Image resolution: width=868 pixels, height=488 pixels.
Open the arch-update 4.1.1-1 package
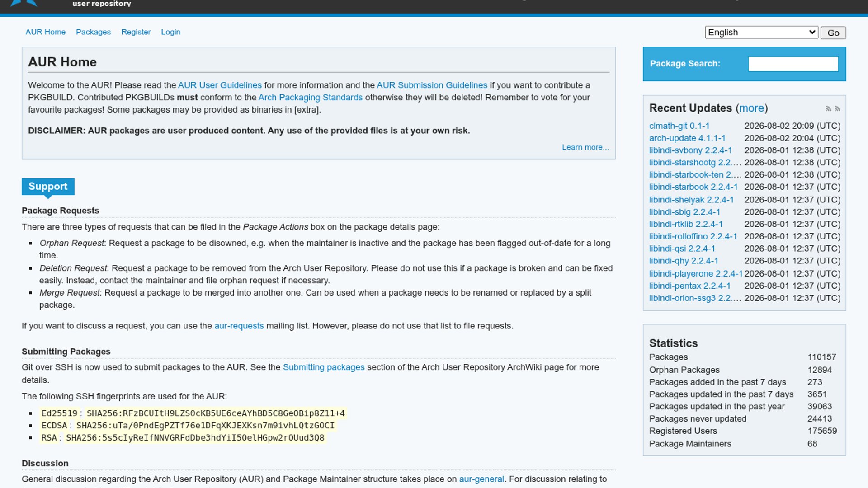(x=687, y=138)
